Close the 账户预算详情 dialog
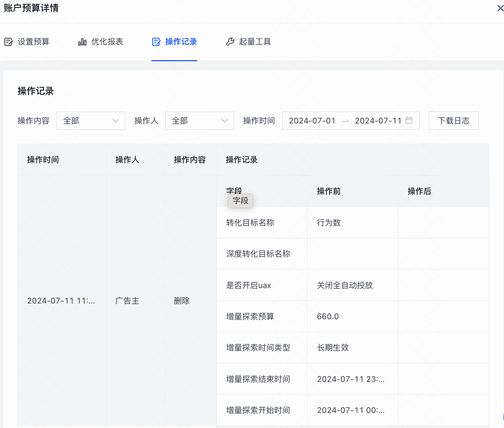504x428 pixels. pyautogui.click(x=500, y=8)
